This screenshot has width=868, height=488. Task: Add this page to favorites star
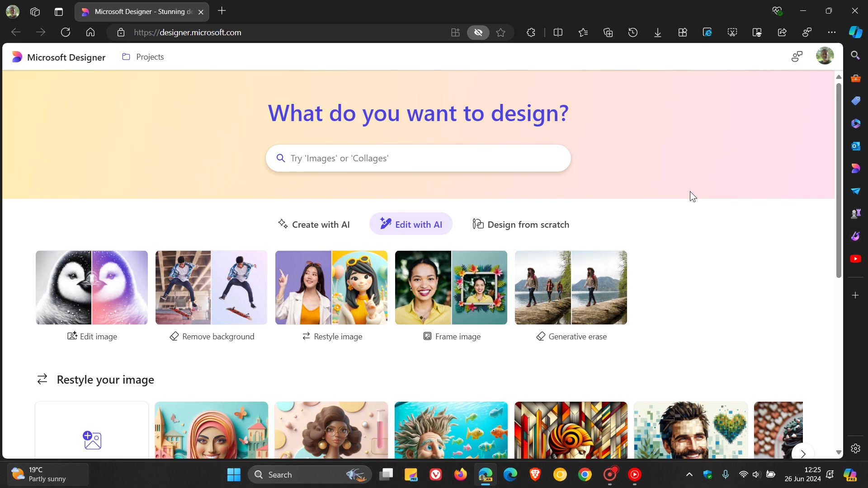point(500,32)
